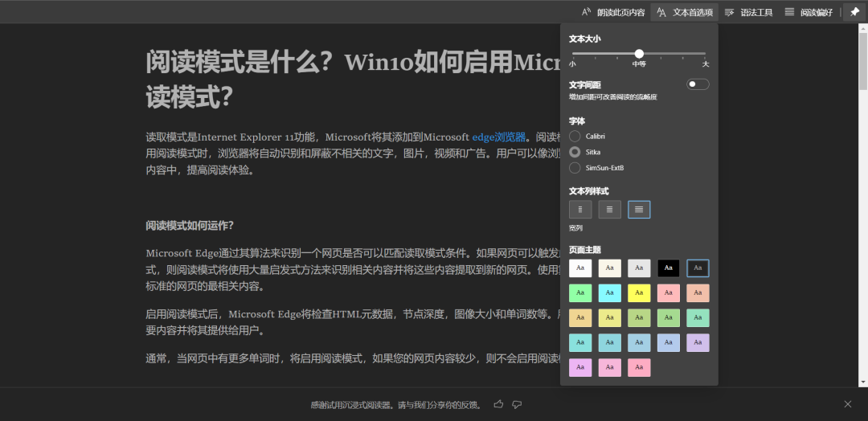Click the paragraph starting 启用阅读模式后
This screenshot has width=868, height=421.
(353, 322)
